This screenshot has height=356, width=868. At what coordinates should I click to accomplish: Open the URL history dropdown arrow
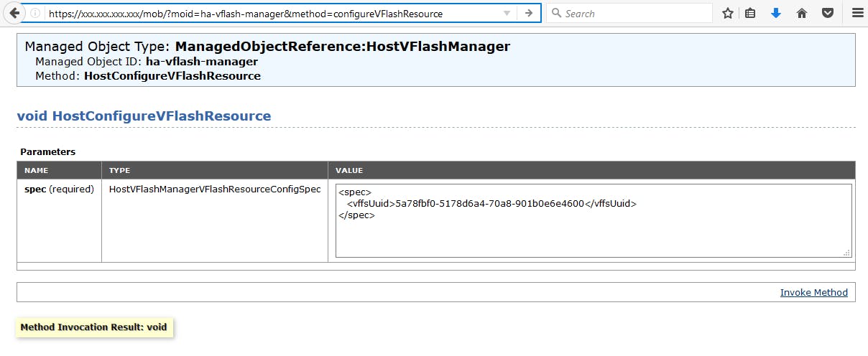[507, 14]
